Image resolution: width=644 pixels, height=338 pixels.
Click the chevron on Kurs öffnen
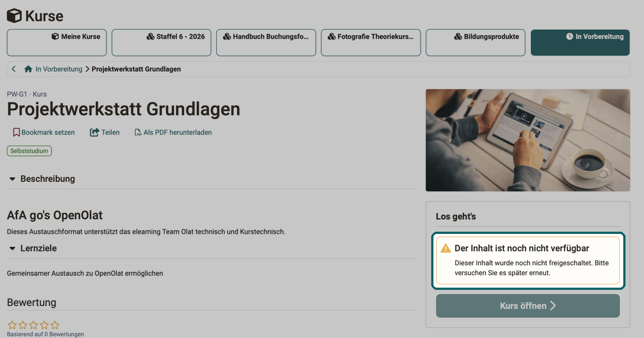[x=553, y=306]
